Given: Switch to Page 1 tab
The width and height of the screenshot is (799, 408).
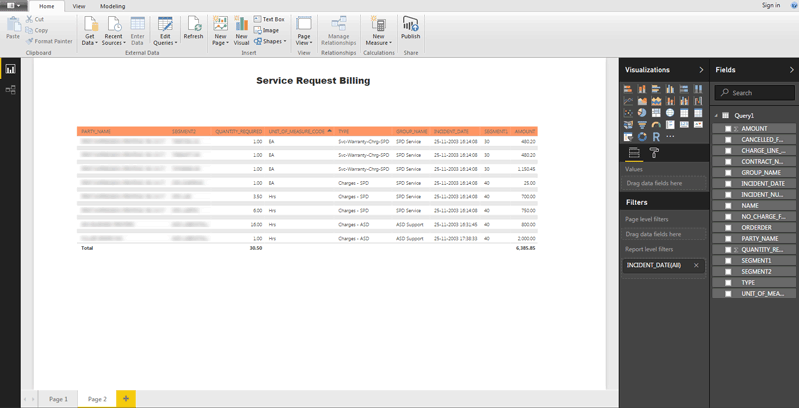Looking at the screenshot, I should (x=58, y=399).
